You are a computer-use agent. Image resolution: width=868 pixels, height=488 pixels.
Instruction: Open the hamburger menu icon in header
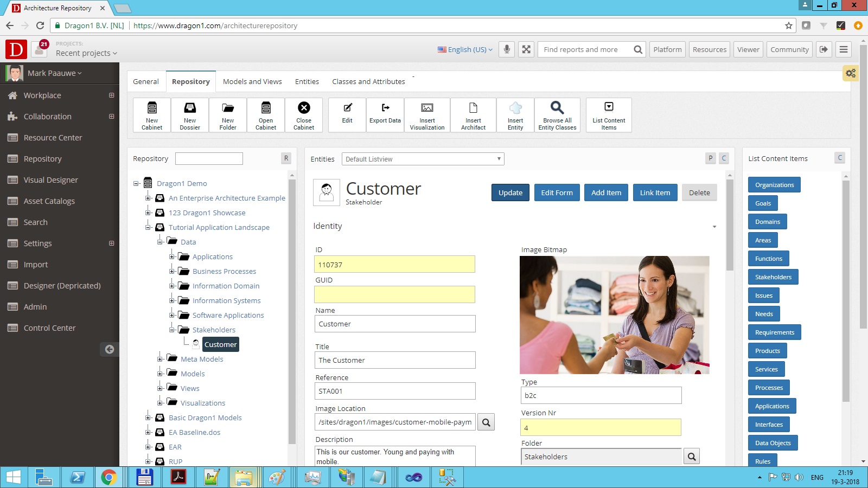[x=843, y=49]
